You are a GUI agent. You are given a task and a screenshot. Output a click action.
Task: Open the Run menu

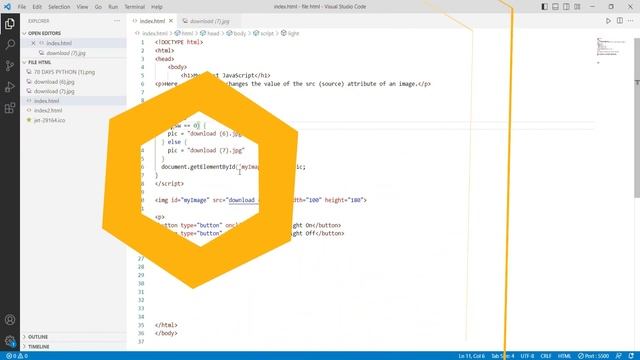click(x=113, y=7)
